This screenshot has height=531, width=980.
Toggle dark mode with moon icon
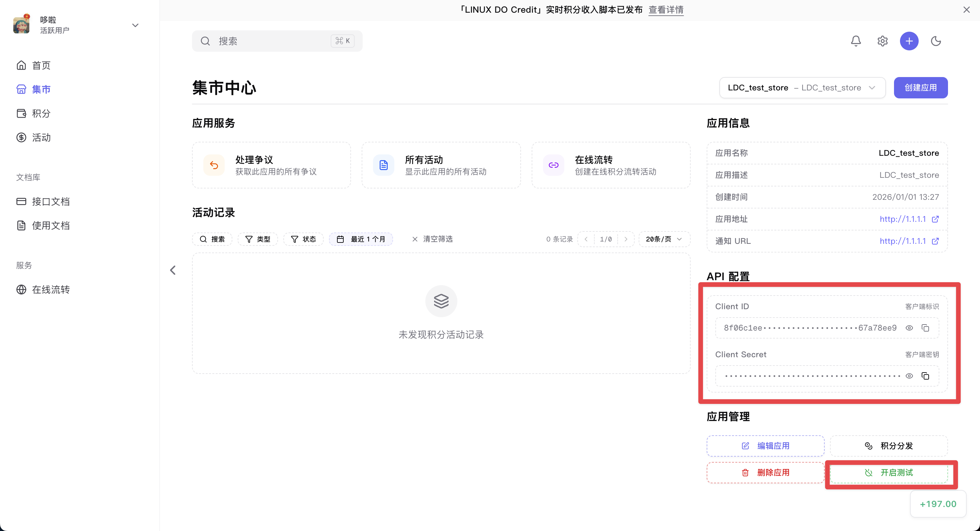[935, 41]
